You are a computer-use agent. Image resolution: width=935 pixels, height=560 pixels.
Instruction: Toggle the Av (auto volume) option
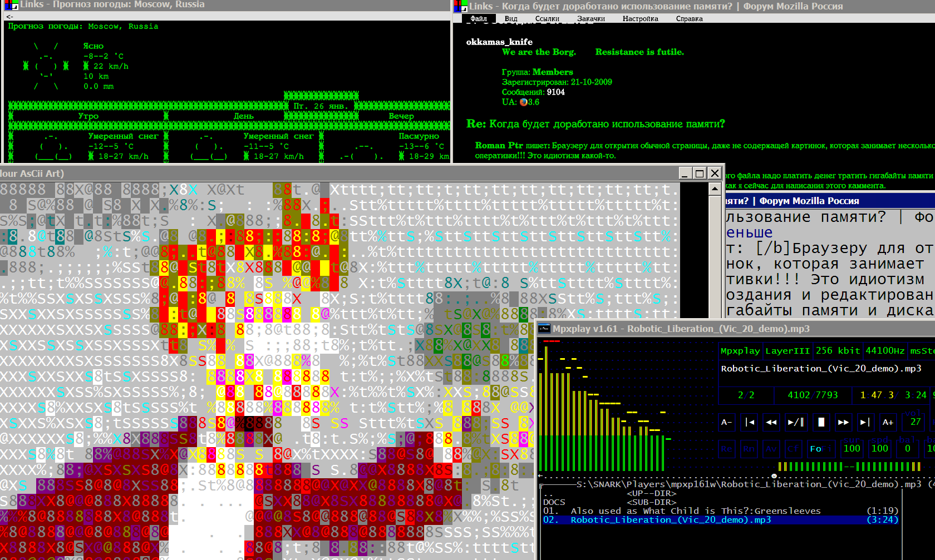pyautogui.click(x=771, y=449)
